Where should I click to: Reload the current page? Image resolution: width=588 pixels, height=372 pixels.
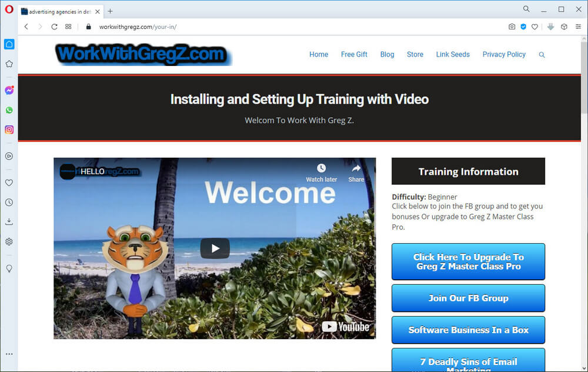coord(54,26)
